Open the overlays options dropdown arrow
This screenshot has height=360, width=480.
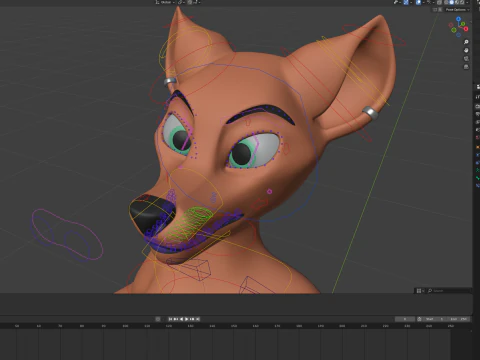pos(424,2)
